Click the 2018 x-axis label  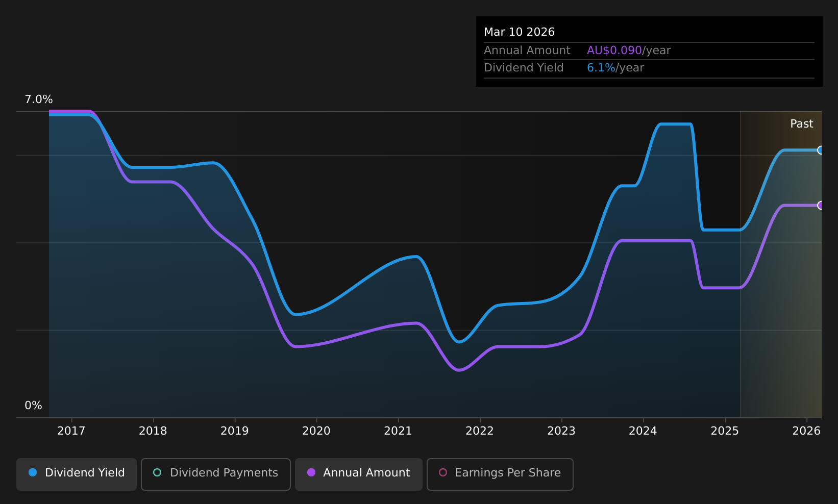153,431
